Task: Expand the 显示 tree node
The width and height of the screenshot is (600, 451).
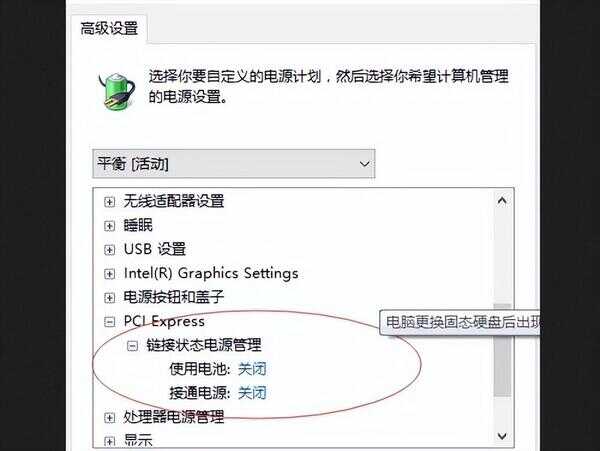Action: tap(109, 441)
